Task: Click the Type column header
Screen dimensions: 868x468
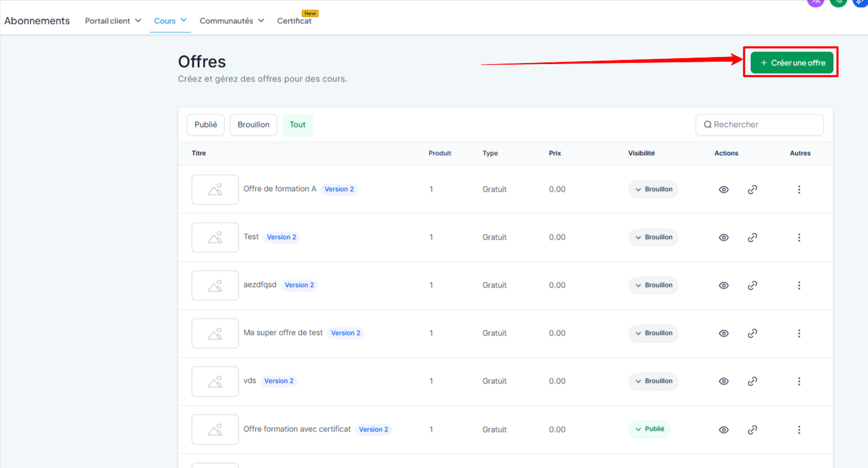Action: tap(490, 153)
